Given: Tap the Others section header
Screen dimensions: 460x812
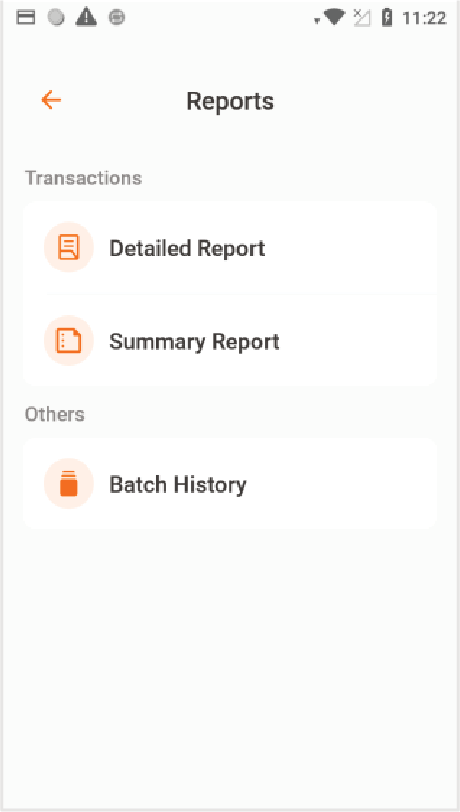Looking at the screenshot, I should tap(54, 414).
